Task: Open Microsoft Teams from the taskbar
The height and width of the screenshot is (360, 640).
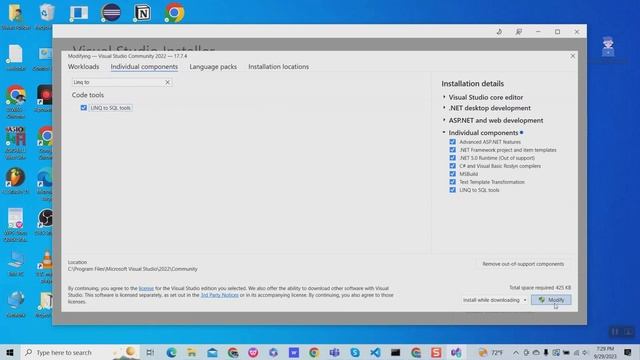Action: click(x=334, y=352)
